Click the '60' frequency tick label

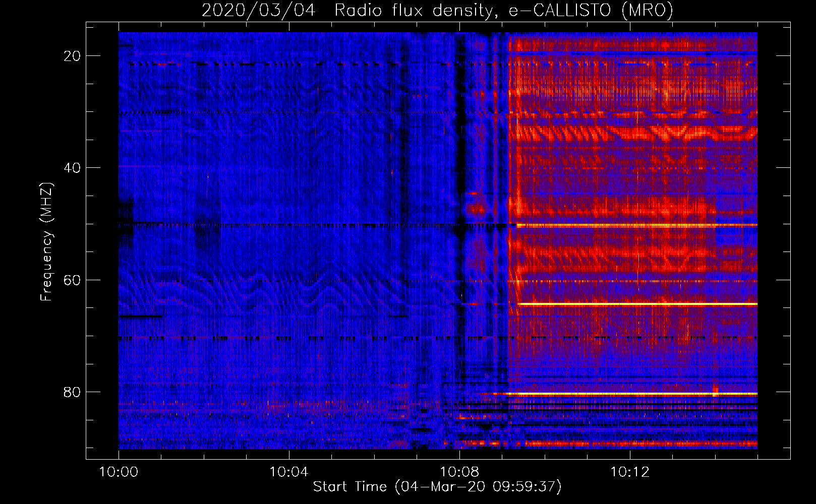72,280
